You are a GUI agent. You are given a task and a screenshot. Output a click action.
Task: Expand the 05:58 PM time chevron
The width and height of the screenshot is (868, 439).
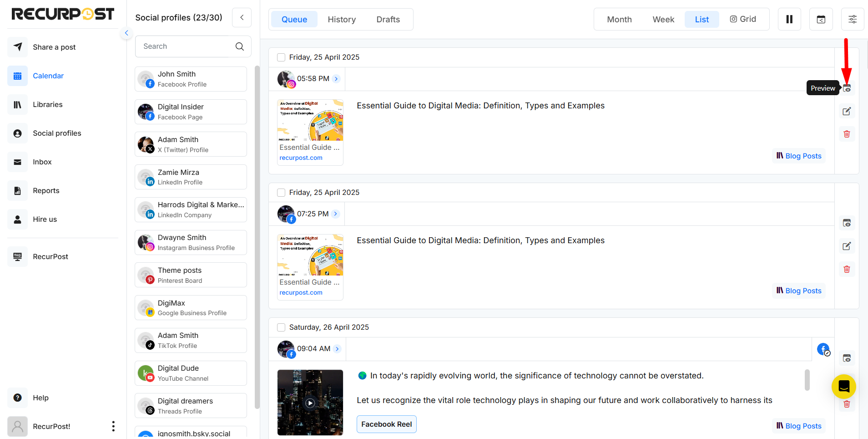click(336, 79)
